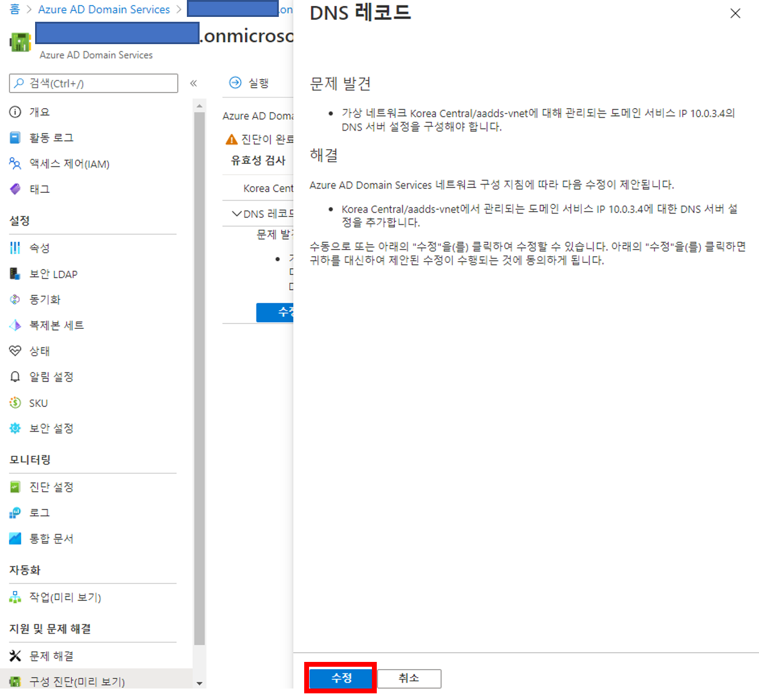Open Azure AD Domain Services breadcrumb link
This screenshot has width=759, height=700.
pyautogui.click(x=104, y=9)
